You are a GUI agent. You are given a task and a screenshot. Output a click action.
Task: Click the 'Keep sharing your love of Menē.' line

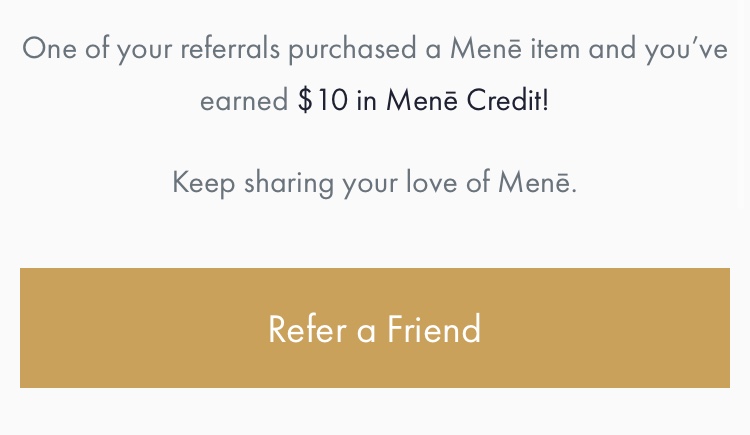click(375, 183)
